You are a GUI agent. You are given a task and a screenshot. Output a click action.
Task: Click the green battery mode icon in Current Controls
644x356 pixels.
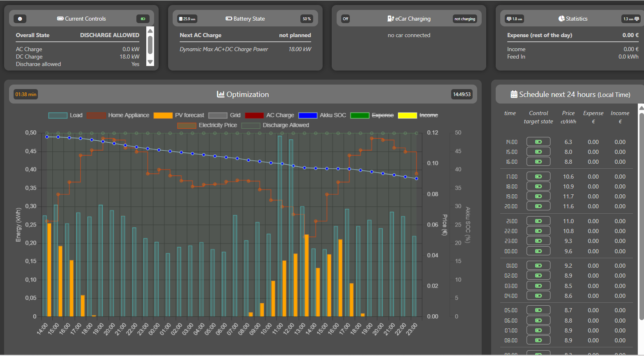(x=143, y=19)
